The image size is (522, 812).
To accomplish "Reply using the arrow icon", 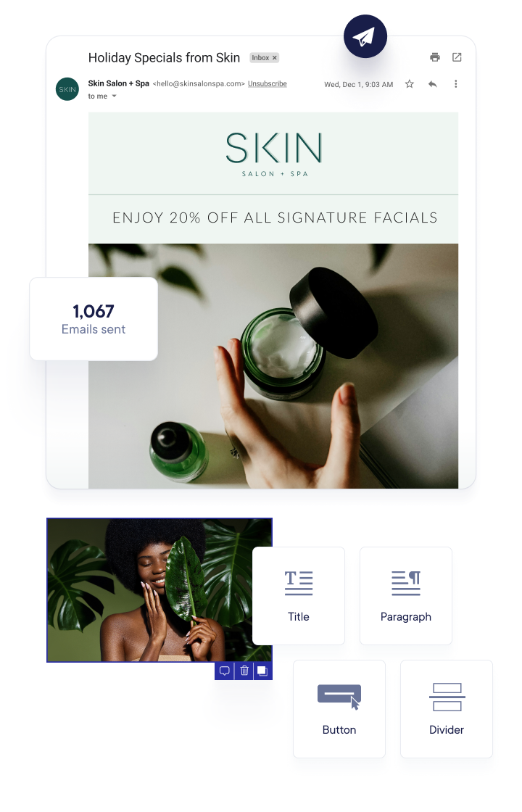I will pos(432,84).
